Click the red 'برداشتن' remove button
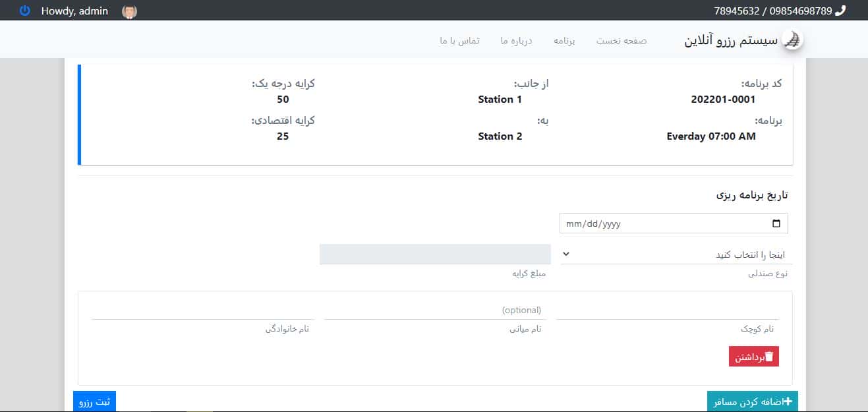The image size is (868, 412). pos(754,357)
